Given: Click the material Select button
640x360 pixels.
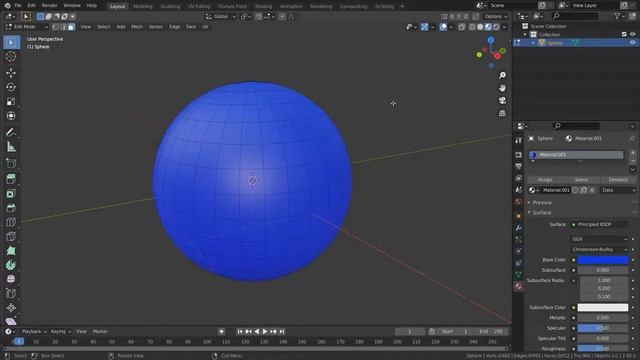Looking at the screenshot, I should [581, 180].
